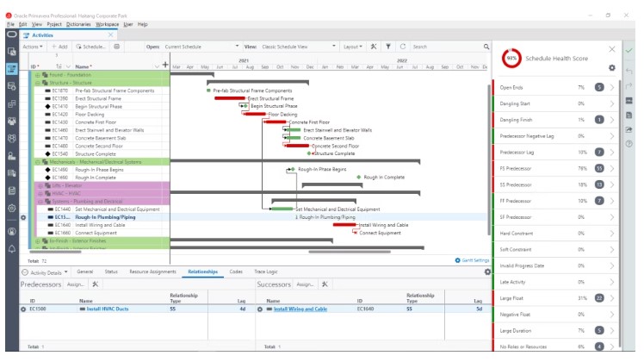644x362 pixels.
Task: Close the Activities tab
Action: (110, 35)
